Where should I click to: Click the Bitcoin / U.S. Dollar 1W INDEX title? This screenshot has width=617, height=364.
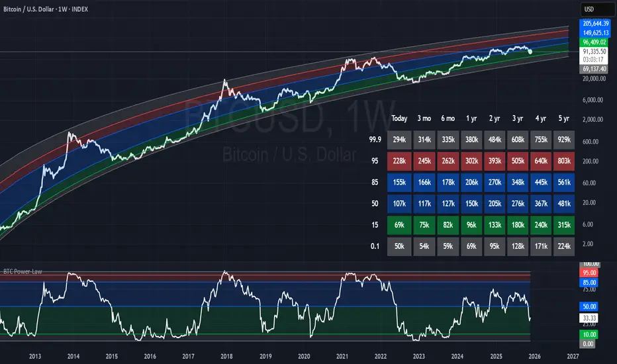(46, 9)
